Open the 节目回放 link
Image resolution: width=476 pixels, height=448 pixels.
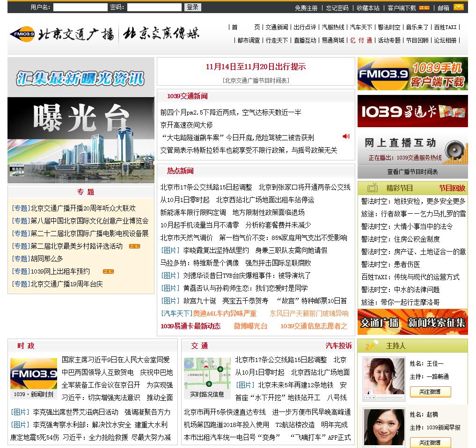pos(452,188)
